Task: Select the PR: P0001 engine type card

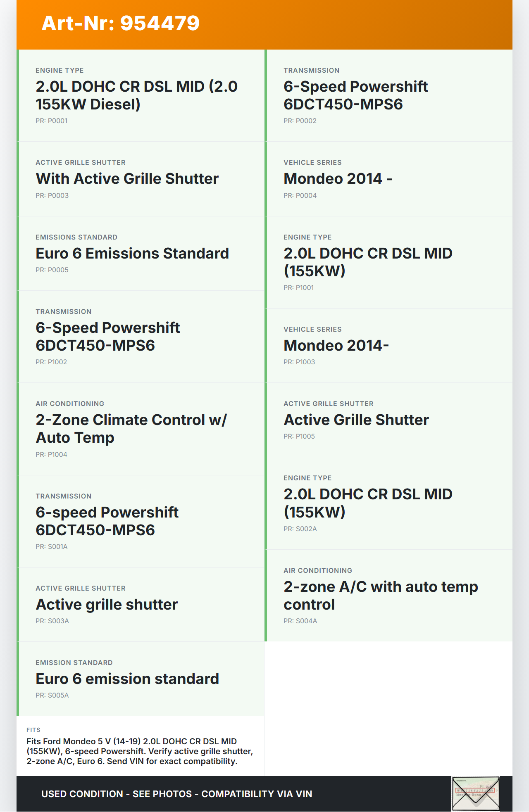Action: tap(141, 95)
